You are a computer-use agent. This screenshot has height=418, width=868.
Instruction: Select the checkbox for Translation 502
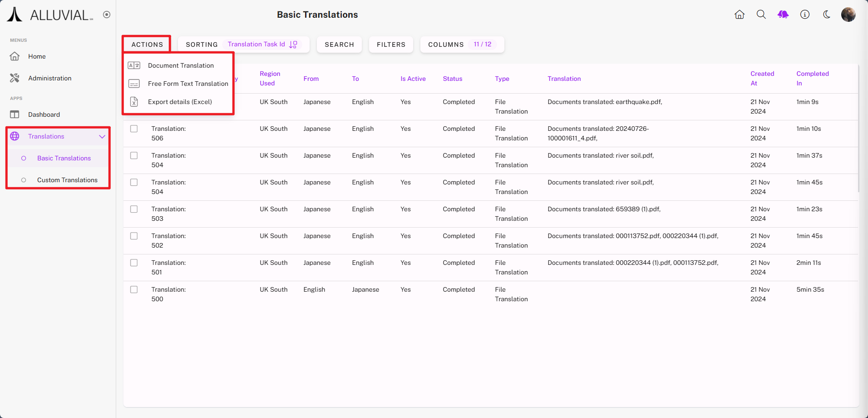click(x=134, y=236)
